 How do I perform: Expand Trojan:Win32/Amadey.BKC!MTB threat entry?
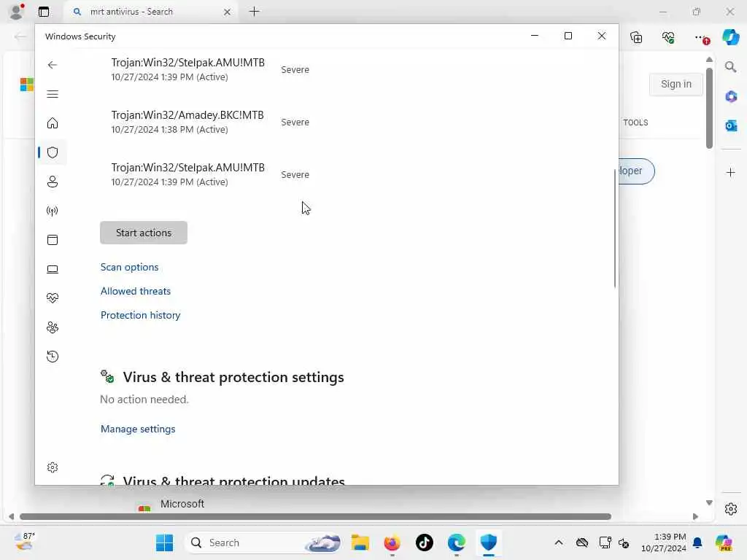[x=209, y=122]
